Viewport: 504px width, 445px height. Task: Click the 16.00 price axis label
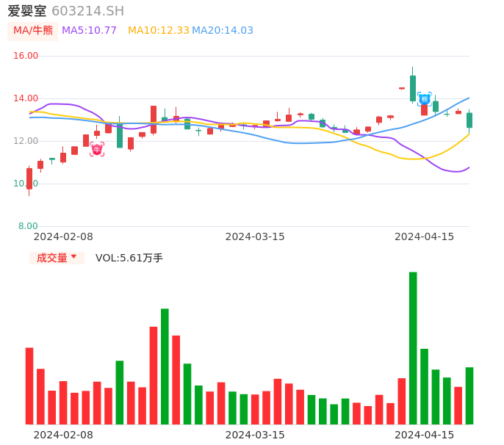[x=26, y=56]
